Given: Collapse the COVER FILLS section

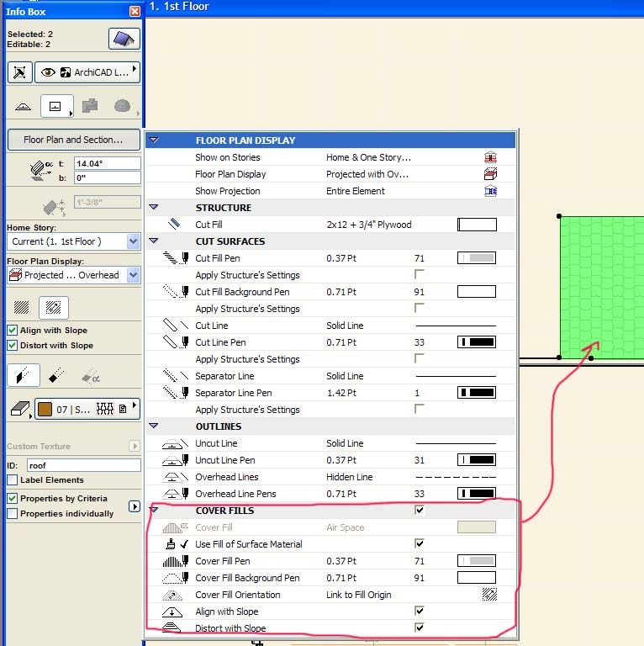Looking at the screenshot, I should tap(154, 510).
